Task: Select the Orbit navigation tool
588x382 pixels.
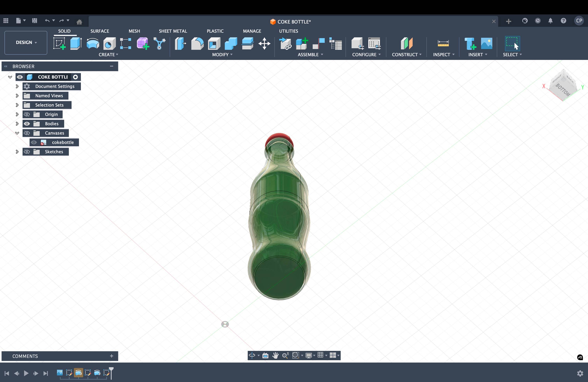Action: [x=252, y=355]
